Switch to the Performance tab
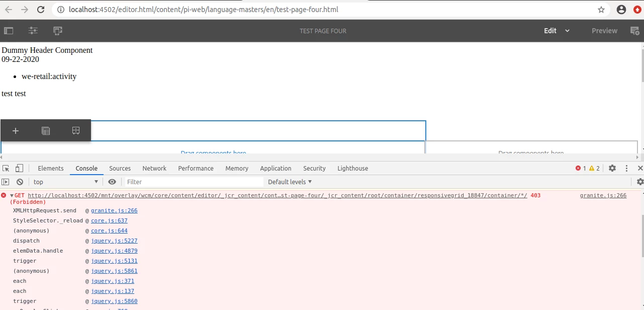This screenshot has height=310, width=644. [196, 168]
